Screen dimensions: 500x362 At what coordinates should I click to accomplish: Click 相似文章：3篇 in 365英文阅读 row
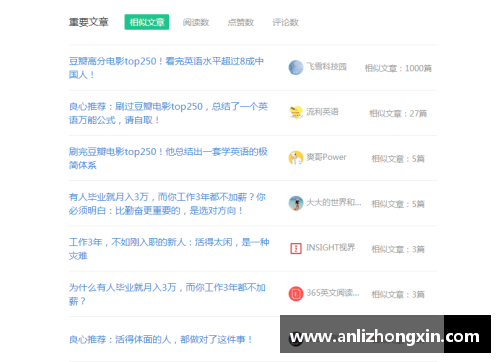point(398,295)
